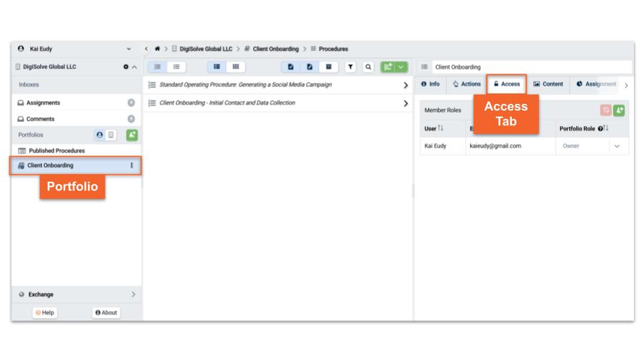
Task: Expand the Social Media Campaign procedure row
Action: pyautogui.click(x=405, y=85)
